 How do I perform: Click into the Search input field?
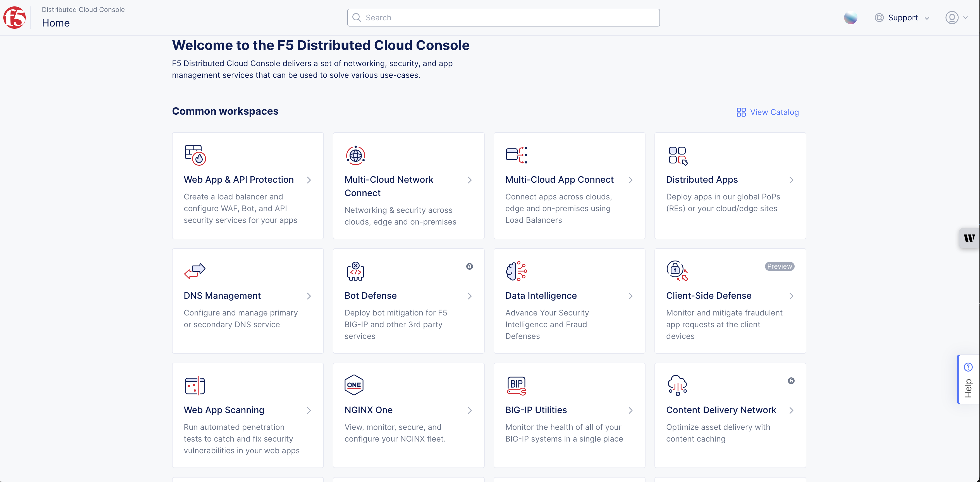pos(503,18)
